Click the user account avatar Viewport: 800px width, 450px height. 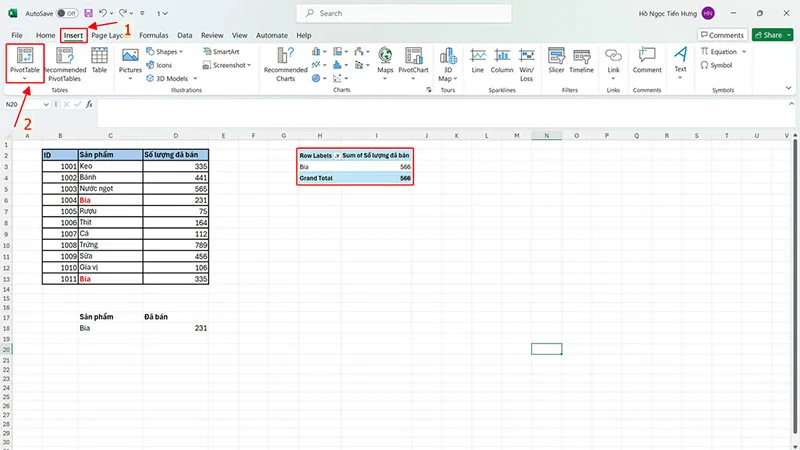click(x=708, y=13)
